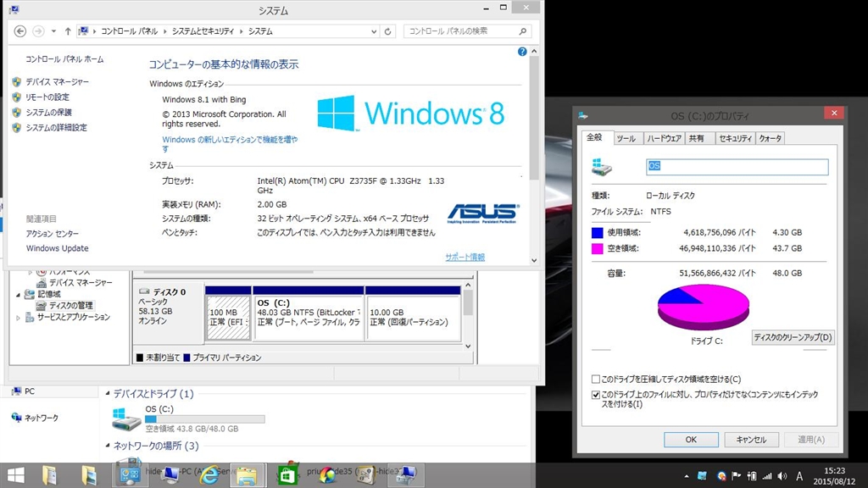Click the network signal tray icon
This screenshot has height=488, width=868.
767,476
